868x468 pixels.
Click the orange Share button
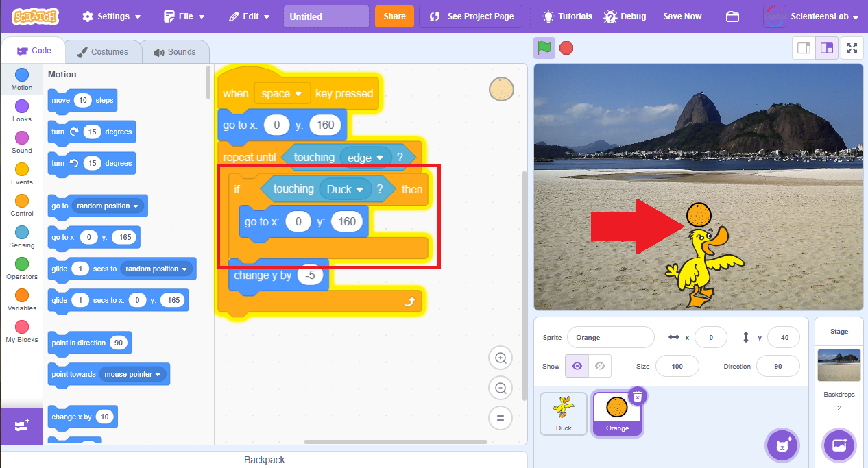[394, 16]
